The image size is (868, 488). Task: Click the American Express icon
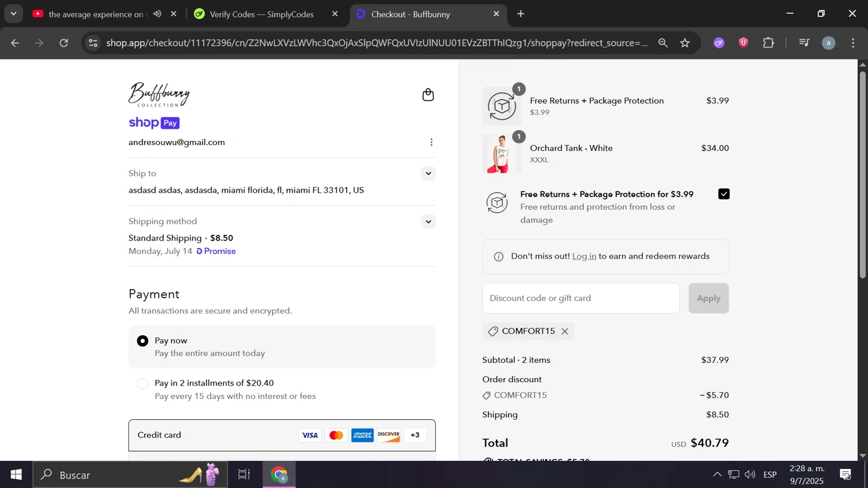point(362,435)
